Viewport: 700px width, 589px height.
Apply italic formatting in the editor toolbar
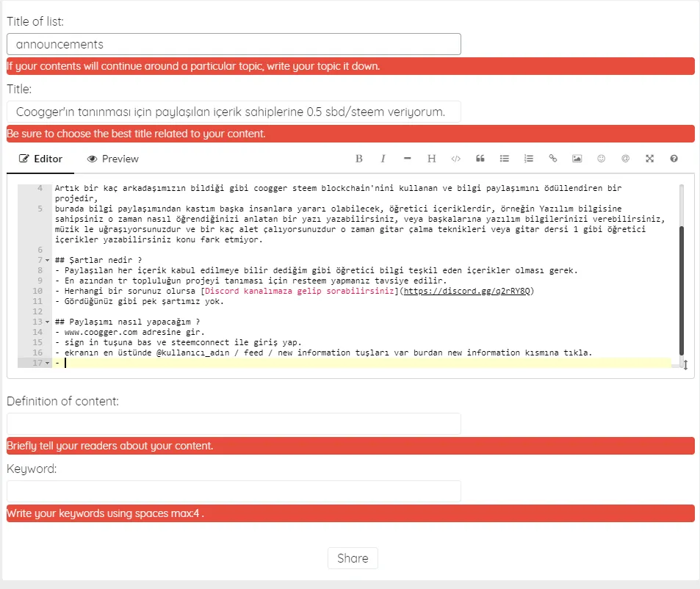click(383, 159)
